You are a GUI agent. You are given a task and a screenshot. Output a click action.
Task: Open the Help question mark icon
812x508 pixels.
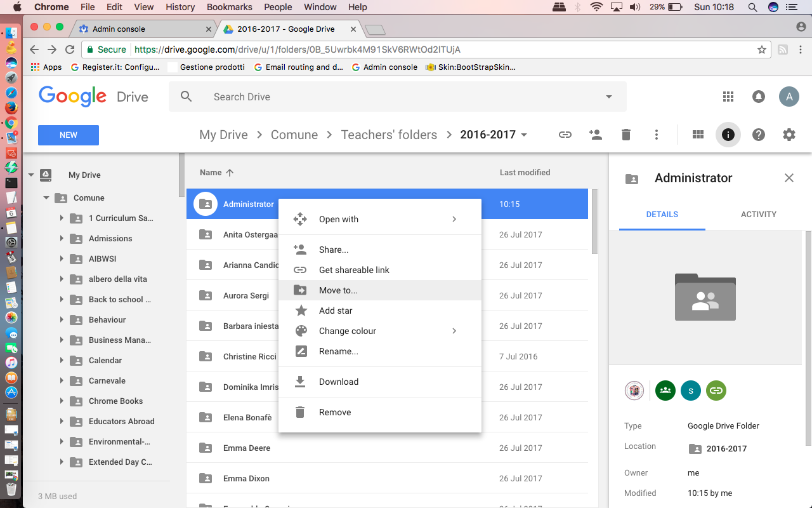pyautogui.click(x=759, y=135)
